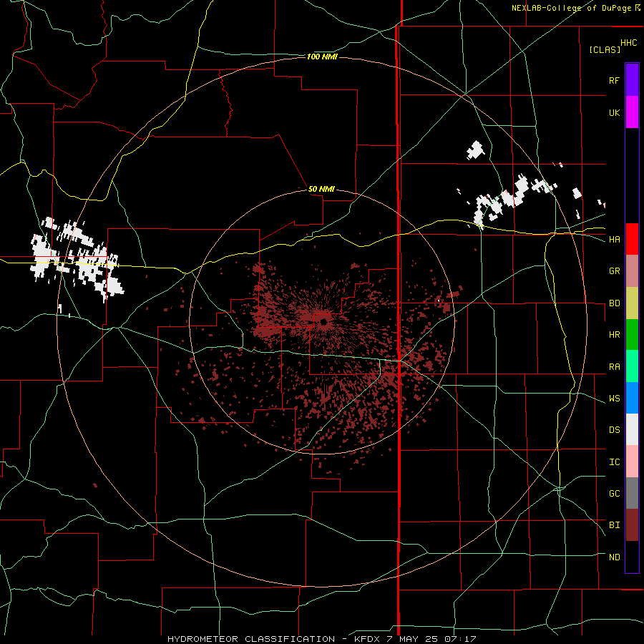Select the BD yellow legend swatch
The width and height of the screenshot is (644, 644).
click(x=632, y=303)
